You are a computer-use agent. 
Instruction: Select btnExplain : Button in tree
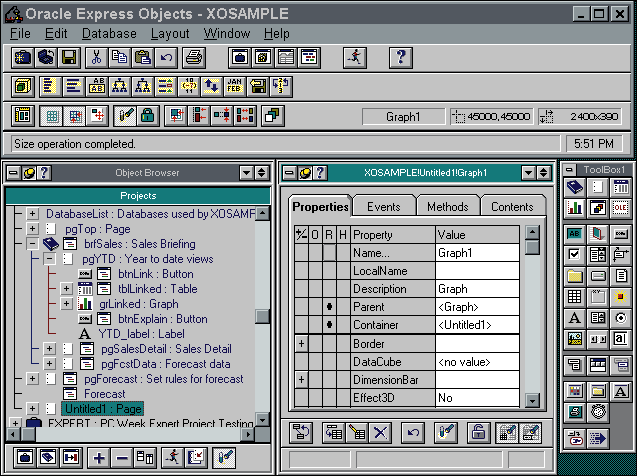coord(163,319)
